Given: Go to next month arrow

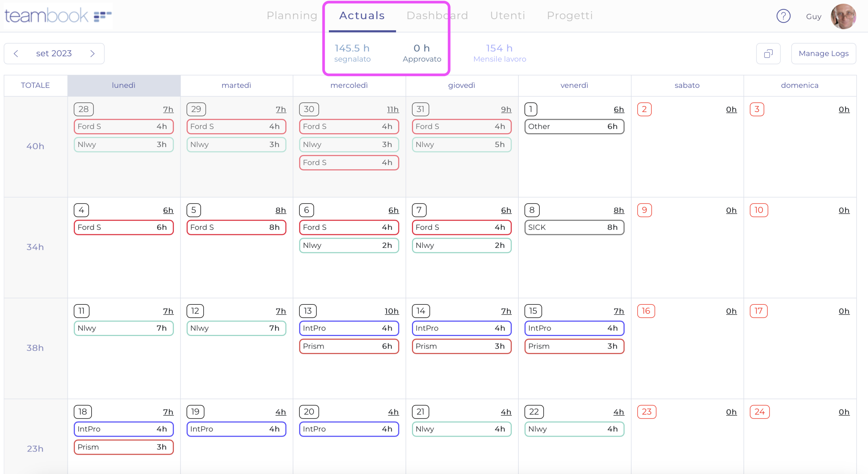Looking at the screenshot, I should (x=92, y=54).
